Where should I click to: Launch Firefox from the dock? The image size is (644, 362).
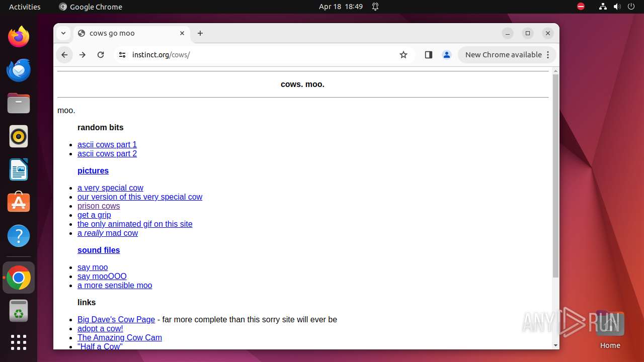click(x=19, y=37)
